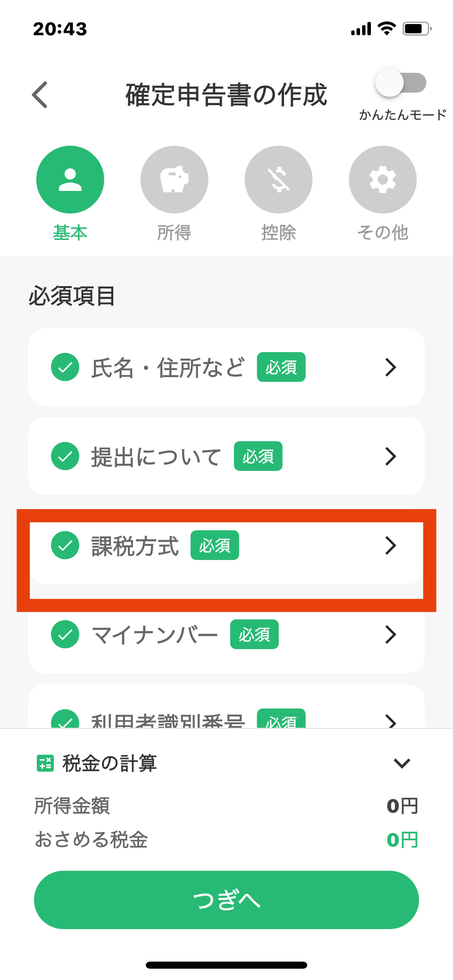The width and height of the screenshot is (453, 980).
Task: Select the 基本 person icon
Action: tap(70, 180)
